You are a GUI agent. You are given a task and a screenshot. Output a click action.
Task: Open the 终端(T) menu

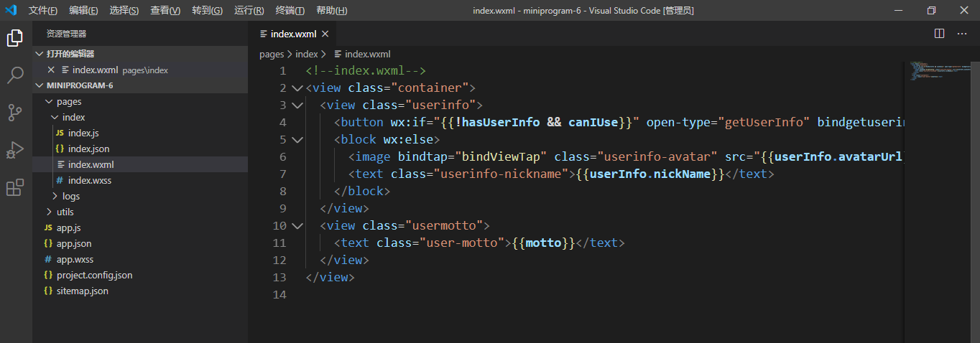(x=290, y=11)
